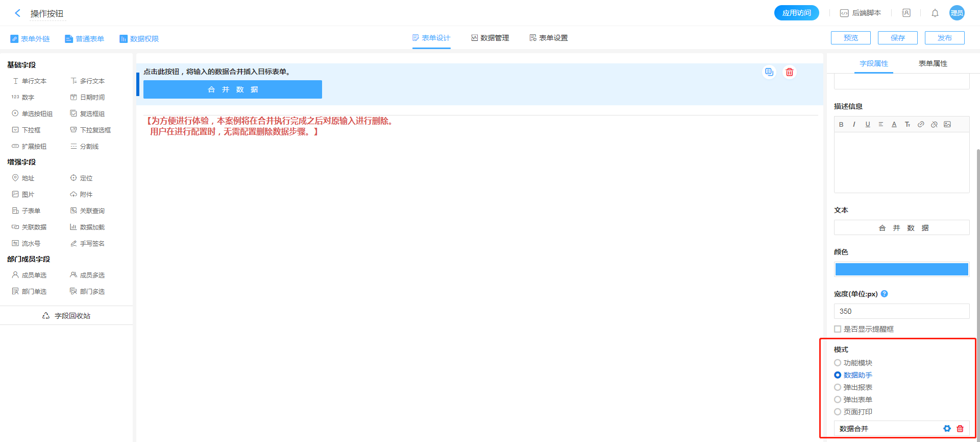The height and width of the screenshot is (442, 980).
Task: Toggle bold in the description editor
Action: coord(841,124)
